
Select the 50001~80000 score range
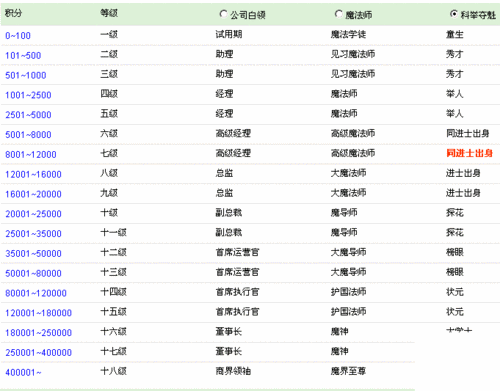pos(33,273)
